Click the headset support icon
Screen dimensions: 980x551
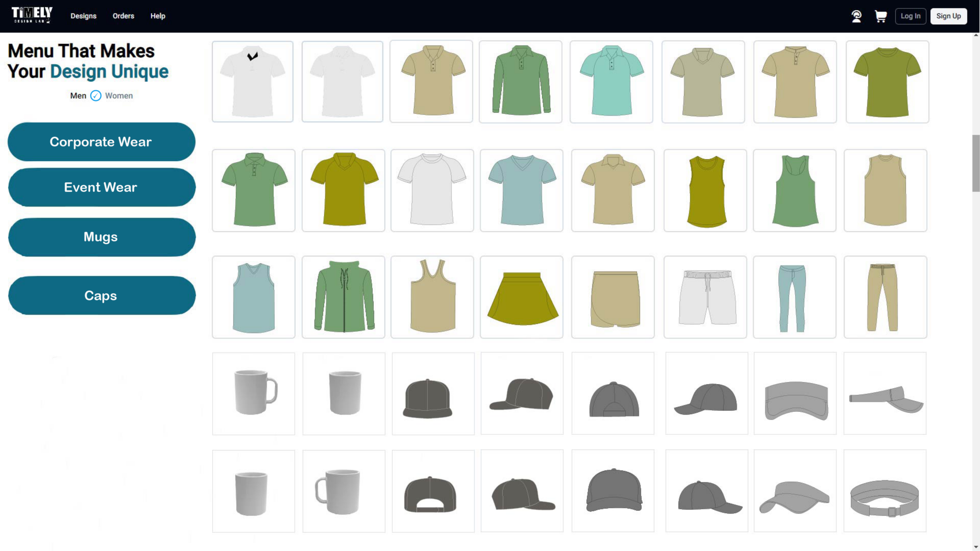857,16
